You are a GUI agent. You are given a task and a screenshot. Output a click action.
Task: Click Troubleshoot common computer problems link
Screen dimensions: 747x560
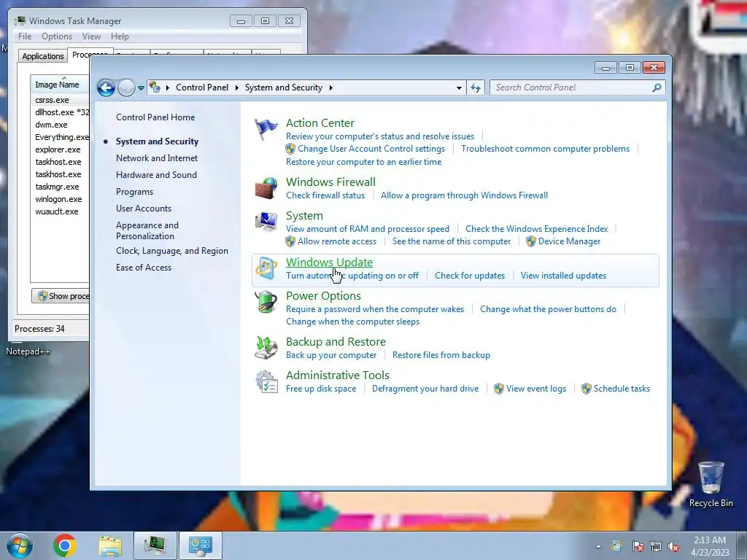click(545, 149)
